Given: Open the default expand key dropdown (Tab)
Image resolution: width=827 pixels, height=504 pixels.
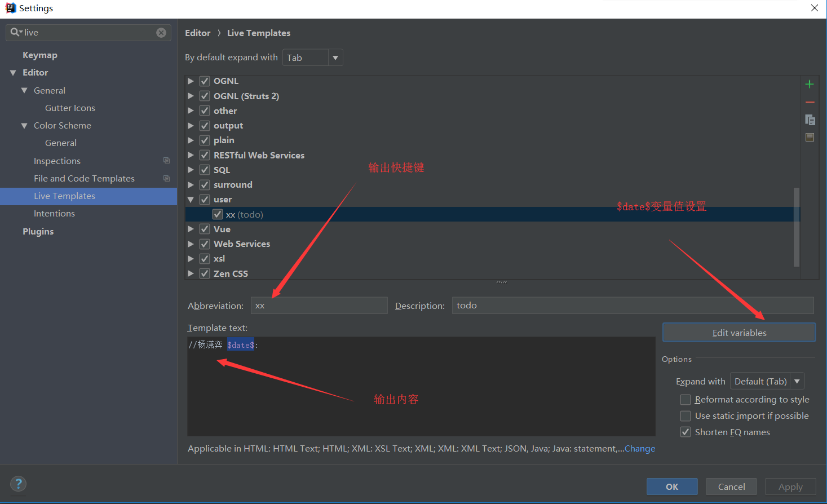Looking at the screenshot, I should 312,58.
